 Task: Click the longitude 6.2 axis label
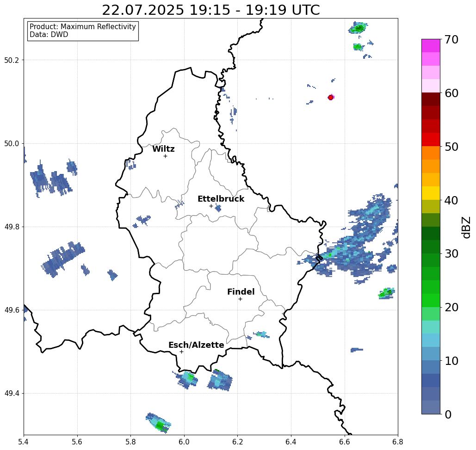click(x=238, y=442)
